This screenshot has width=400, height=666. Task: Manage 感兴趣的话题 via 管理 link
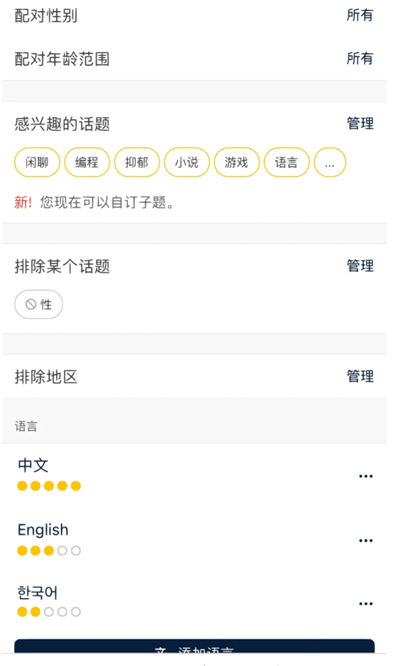[360, 124]
